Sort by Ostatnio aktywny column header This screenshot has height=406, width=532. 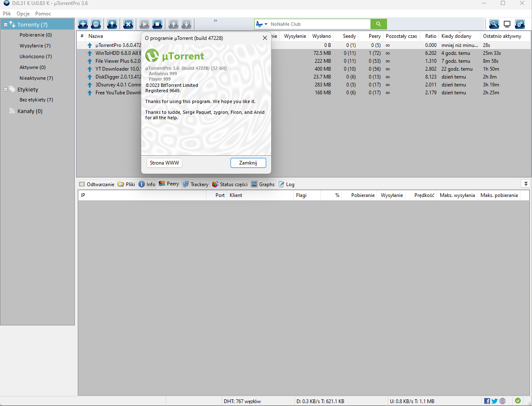coord(505,36)
